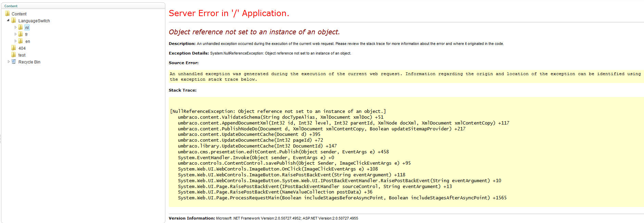Click the System.EventHandler.Invoke trace line

coord(256,158)
